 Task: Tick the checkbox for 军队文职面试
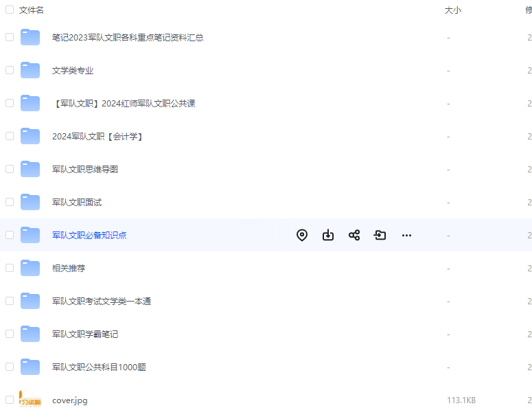tap(10, 202)
